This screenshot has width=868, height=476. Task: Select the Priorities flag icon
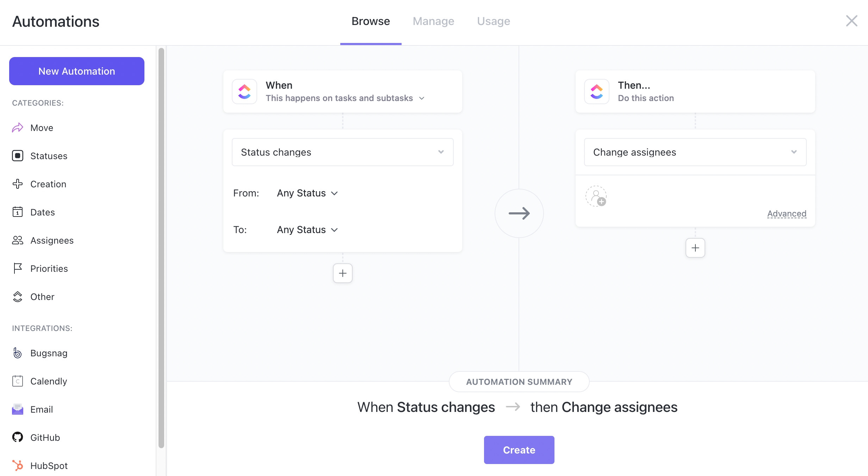tap(17, 268)
